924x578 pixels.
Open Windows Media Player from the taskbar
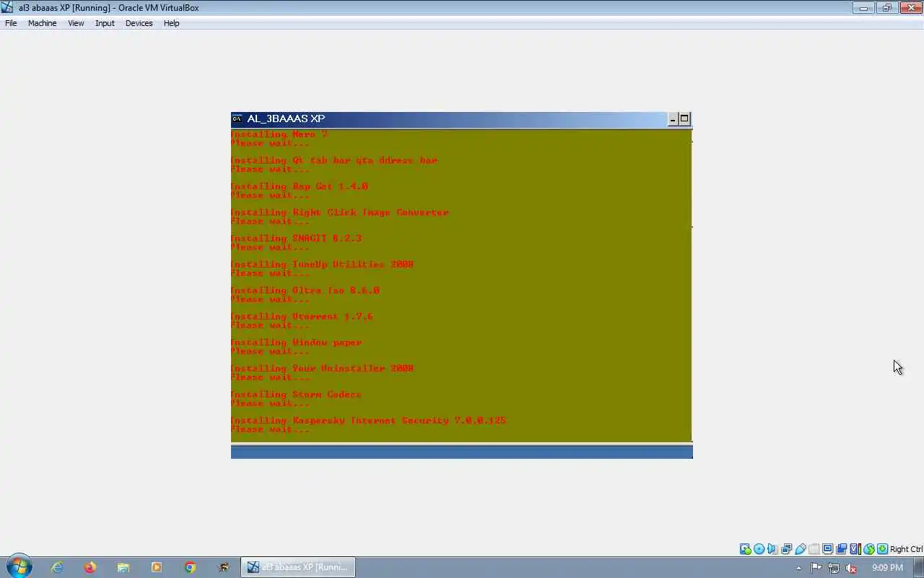157,567
